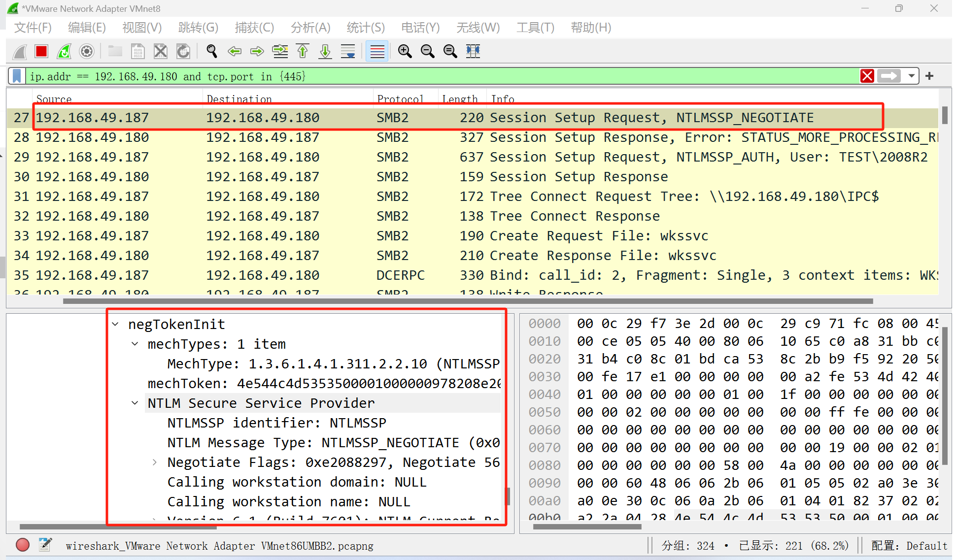This screenshot has height=560, width=956.
Task: Click the packet list horizontal scrollbar
Action: [468, 301]
